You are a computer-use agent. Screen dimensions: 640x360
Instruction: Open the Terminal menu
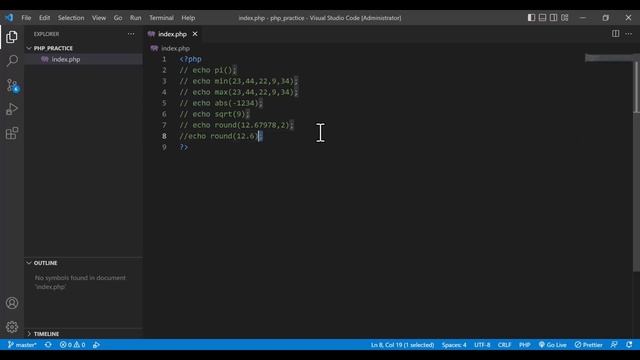click(161, 18)
